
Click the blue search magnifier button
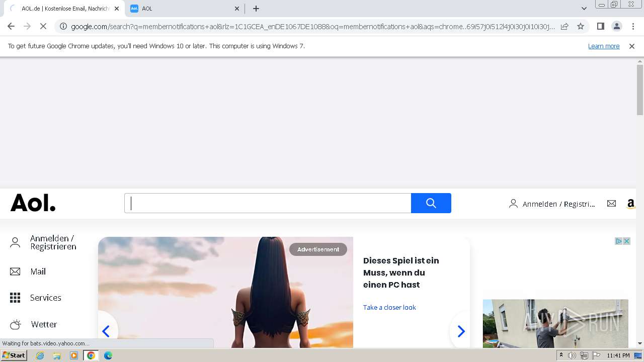(x=431, y=203)
